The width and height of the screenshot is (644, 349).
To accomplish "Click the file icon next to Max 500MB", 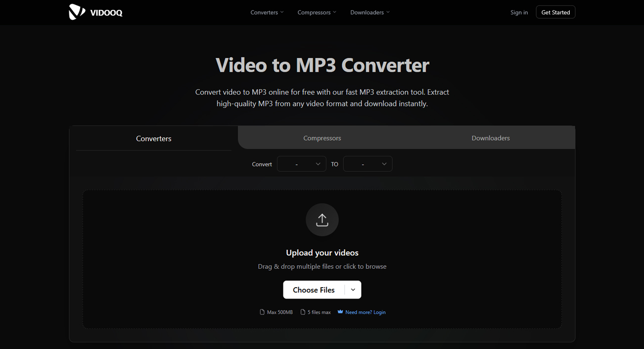I will (x=262, y=312).
